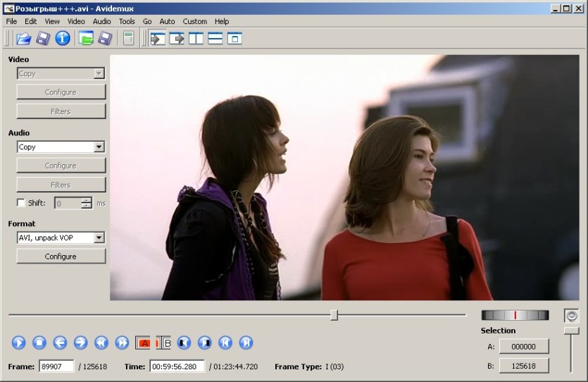Enable the audio Shift checkbox
This screenshot has height=382, width=588.
[21, 203]
